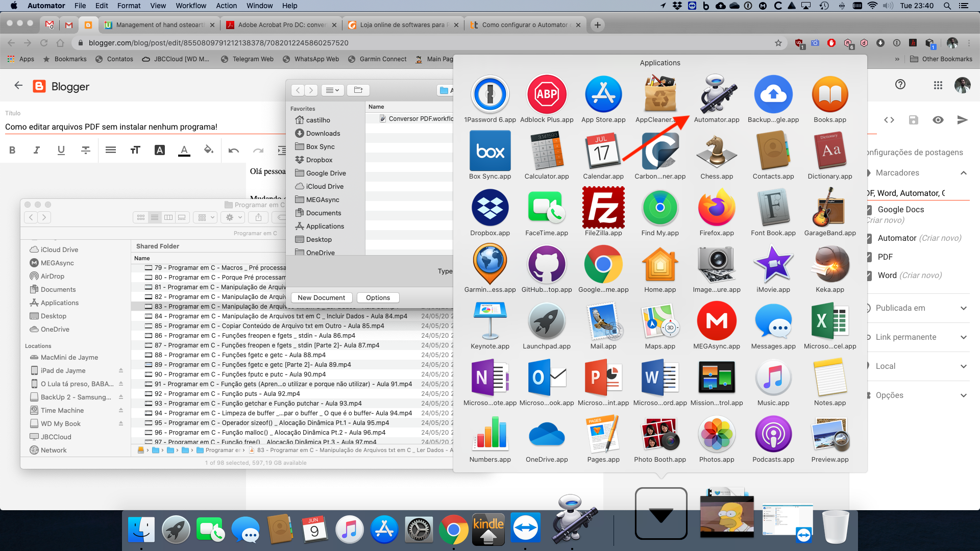Preview post using the eye icon
This screenshot has width=980, height=551.
point(938,120)
